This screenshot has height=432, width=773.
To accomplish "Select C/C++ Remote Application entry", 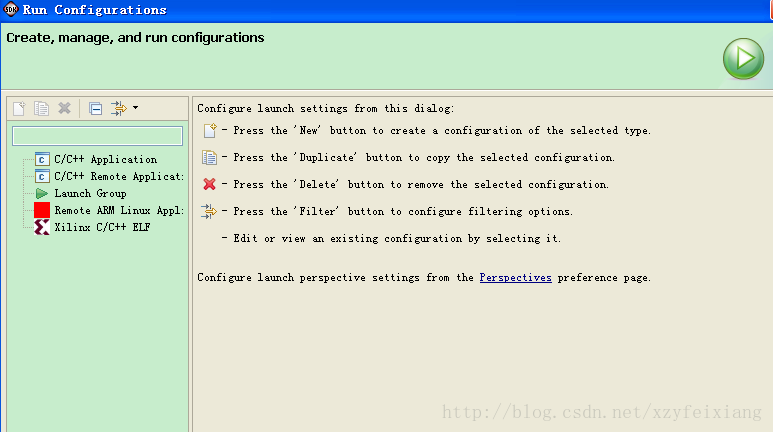I will tap(119, 176).
